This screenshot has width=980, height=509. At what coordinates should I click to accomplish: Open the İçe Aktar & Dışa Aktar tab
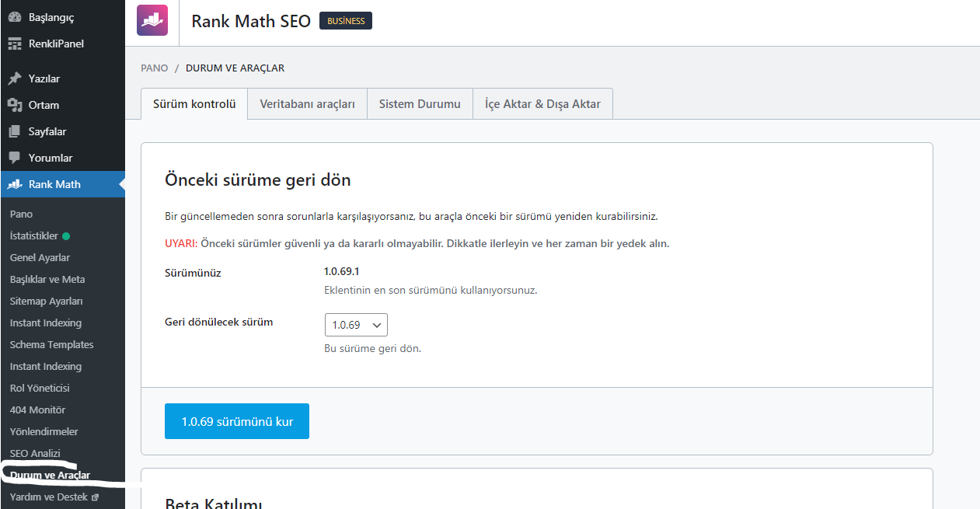(x=542, y=104)
